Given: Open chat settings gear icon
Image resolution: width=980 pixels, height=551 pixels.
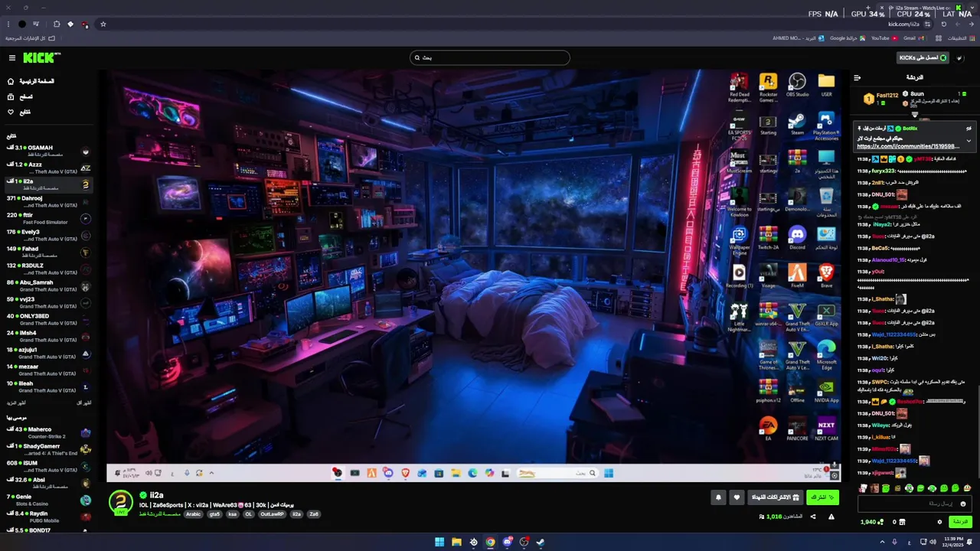Looking at the screenshot, I should 939,522.
